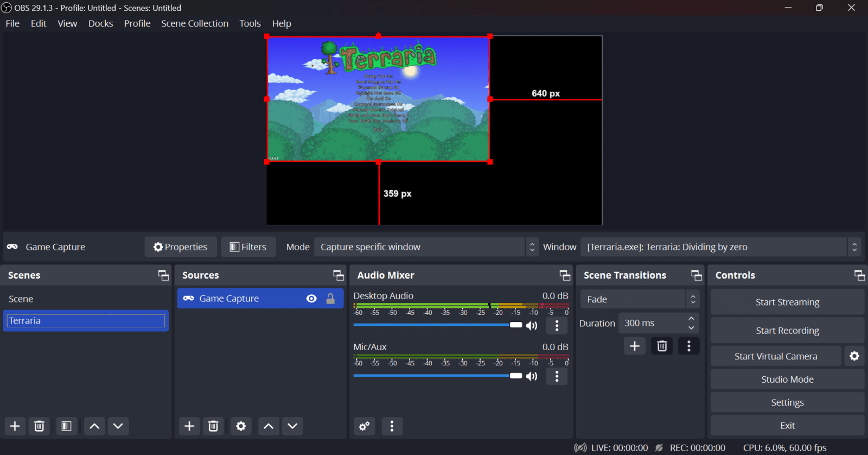
Task: Add a new scene with the plus icon
Action: tap(15, 426)
